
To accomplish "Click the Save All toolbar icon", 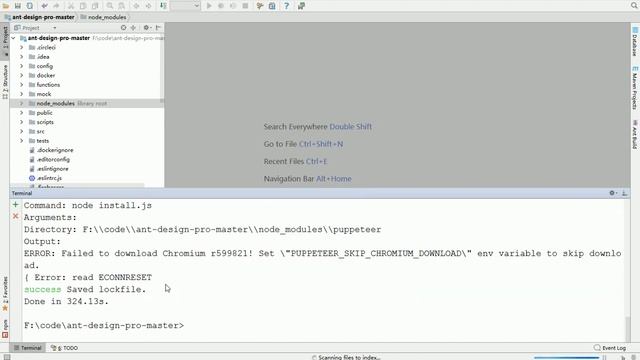I will tap(18, 6).
